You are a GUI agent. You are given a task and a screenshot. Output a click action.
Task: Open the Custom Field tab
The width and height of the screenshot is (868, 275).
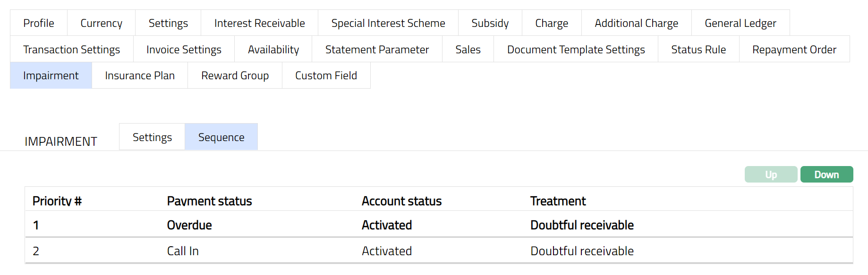tap(326, 75)
